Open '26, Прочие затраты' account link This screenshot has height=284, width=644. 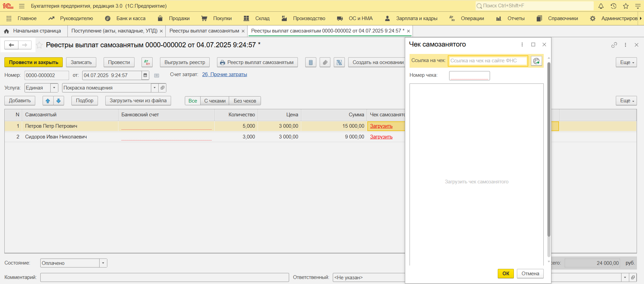point(224,74)
